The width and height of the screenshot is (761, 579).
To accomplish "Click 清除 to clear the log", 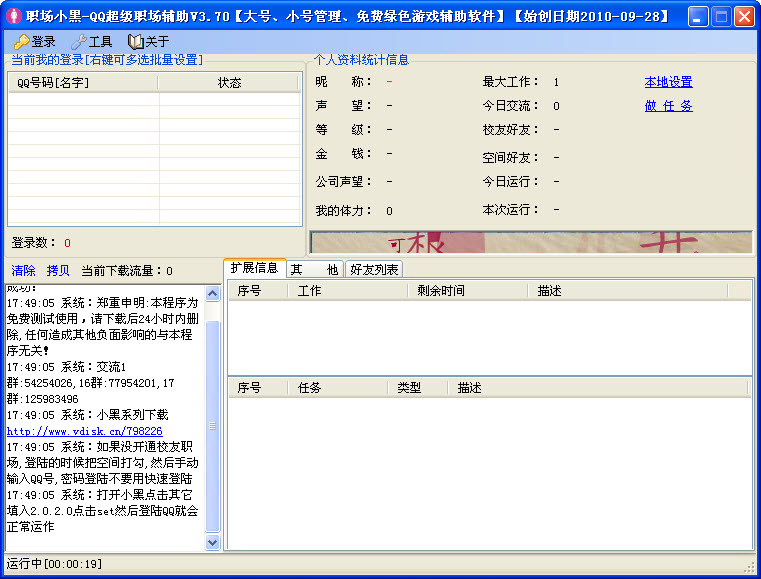I will tap(23, 270).
